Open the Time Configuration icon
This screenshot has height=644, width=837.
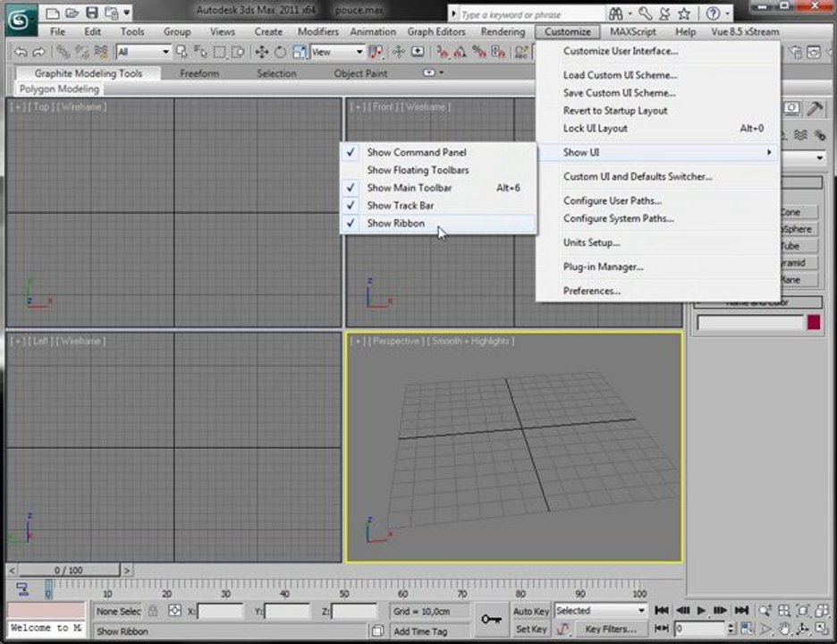click(747, 629)
